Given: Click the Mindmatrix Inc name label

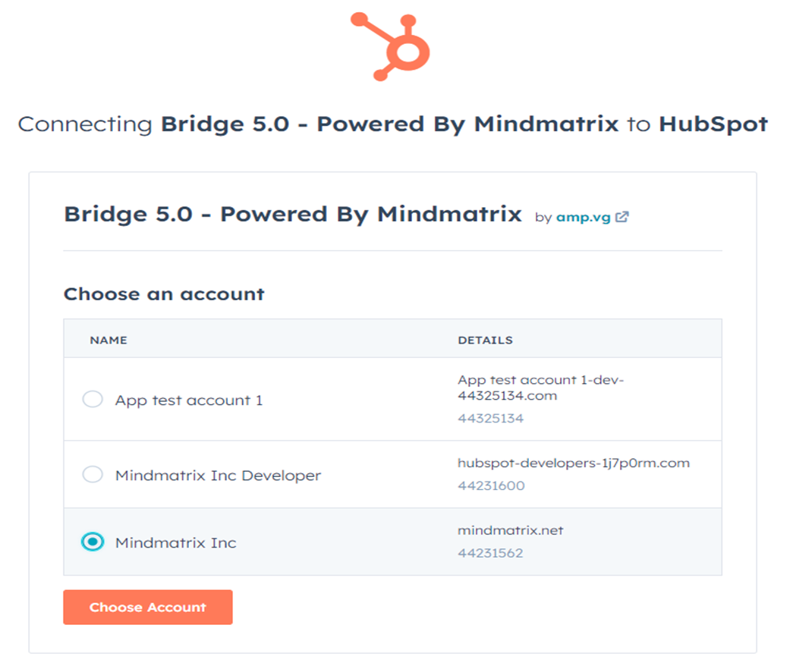Looking at the screenshot, I should pyautogui.click(x=175, y=543).
